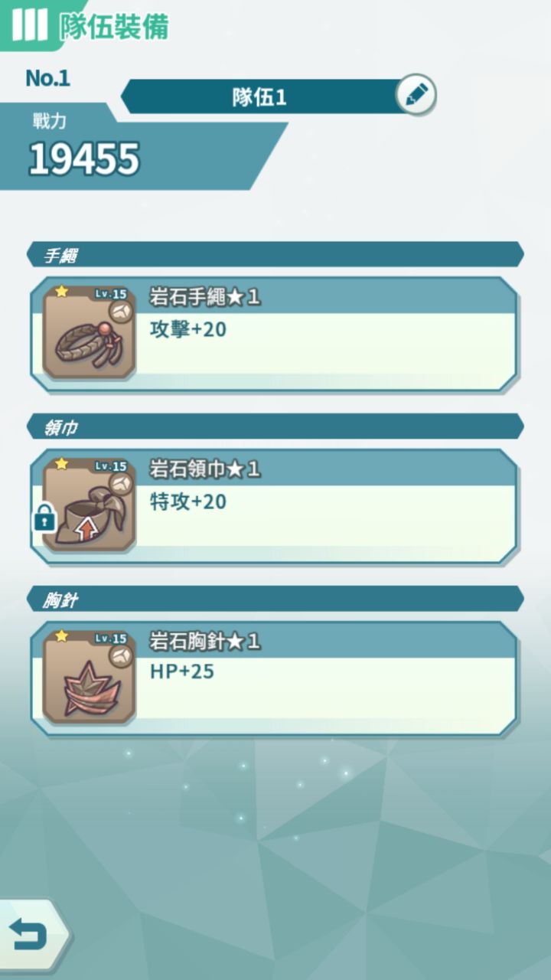Tap the rock type badge on bandanna

pyautogui.click(x=120, y=484)
